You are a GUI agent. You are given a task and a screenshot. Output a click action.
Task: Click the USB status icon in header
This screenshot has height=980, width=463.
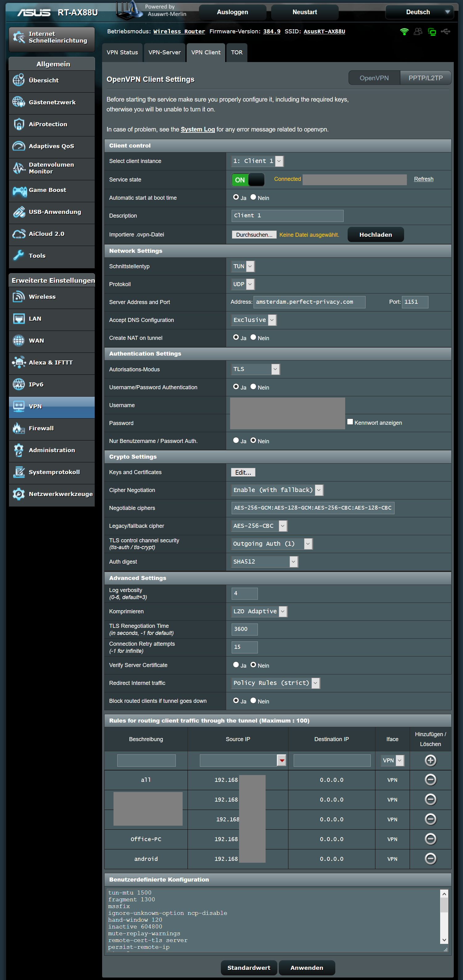[x=445, y=31]
